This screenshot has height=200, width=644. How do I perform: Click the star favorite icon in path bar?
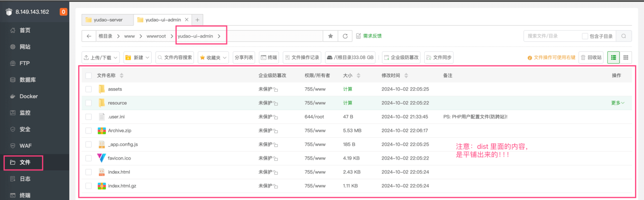tap(330, 36)
